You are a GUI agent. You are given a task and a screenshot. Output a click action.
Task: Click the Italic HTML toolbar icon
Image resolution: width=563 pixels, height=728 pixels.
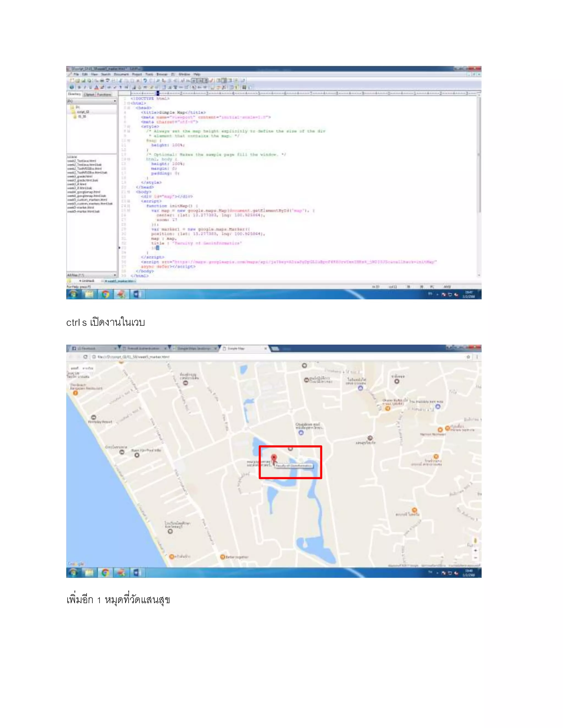(85, 87)
